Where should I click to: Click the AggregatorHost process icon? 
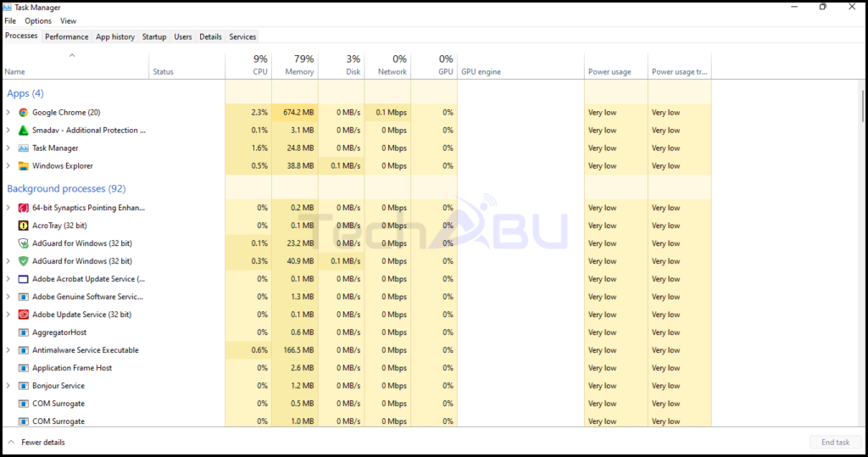[x=23, y=332]
